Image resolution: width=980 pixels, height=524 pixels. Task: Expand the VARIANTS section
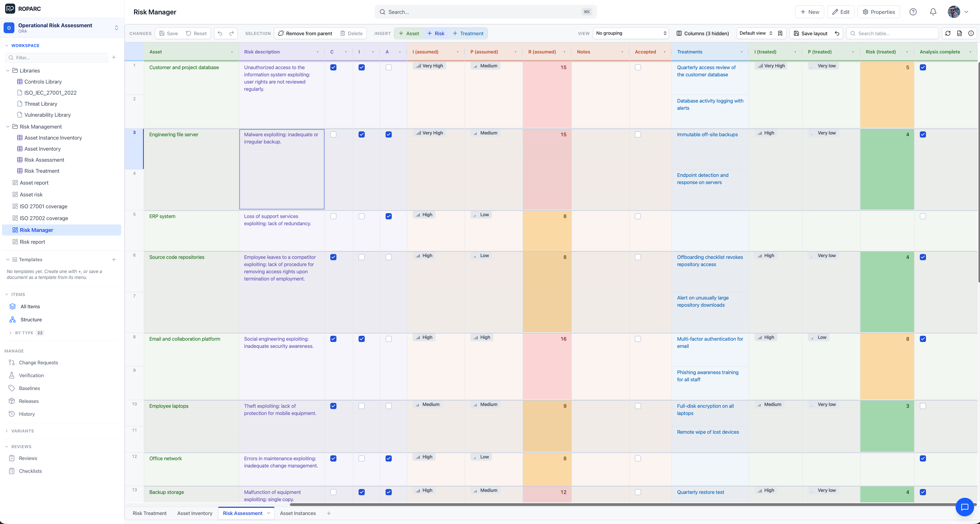(x=6, y=431)
